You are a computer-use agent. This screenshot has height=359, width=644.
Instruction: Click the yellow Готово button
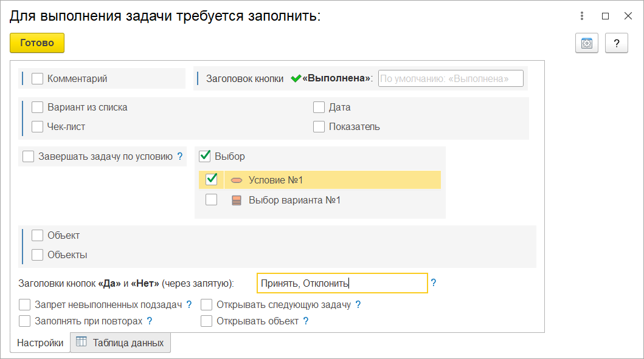37,43
